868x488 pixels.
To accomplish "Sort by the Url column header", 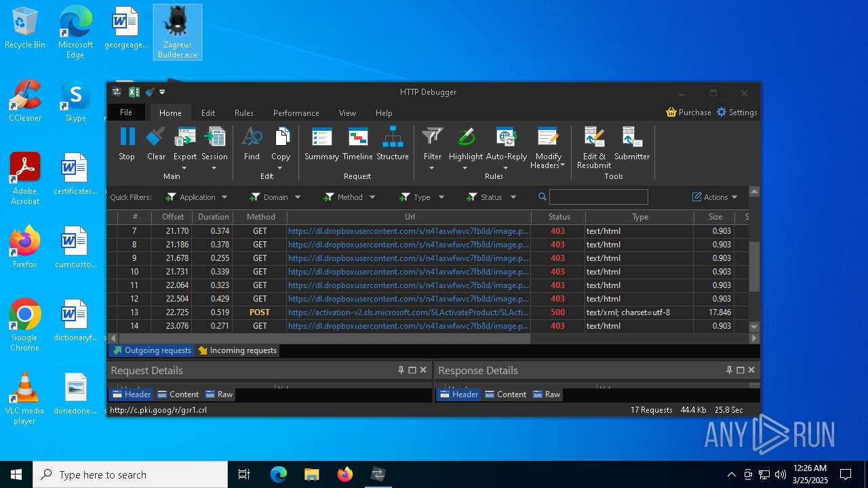I will click(x=410, y=217).
